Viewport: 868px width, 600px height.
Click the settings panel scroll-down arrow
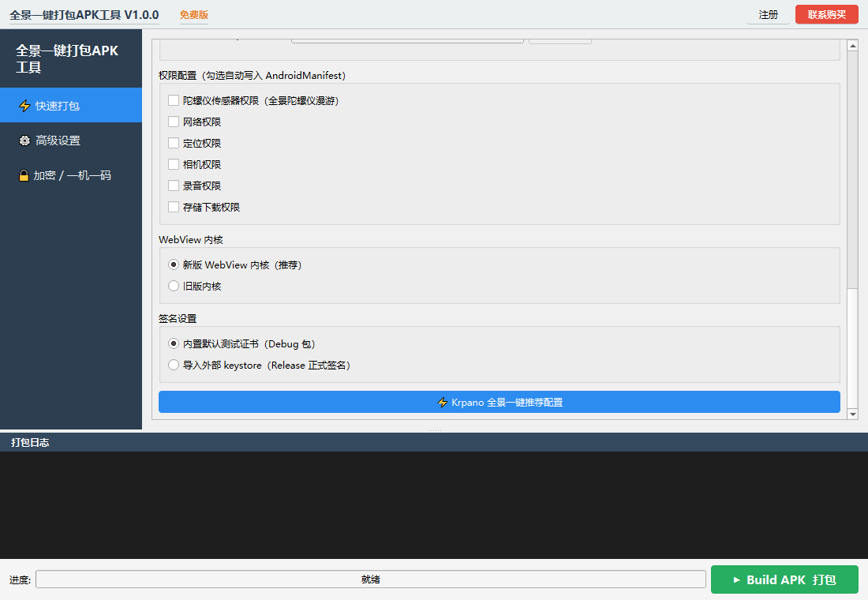pyautogui.click(x=852, y=414)
